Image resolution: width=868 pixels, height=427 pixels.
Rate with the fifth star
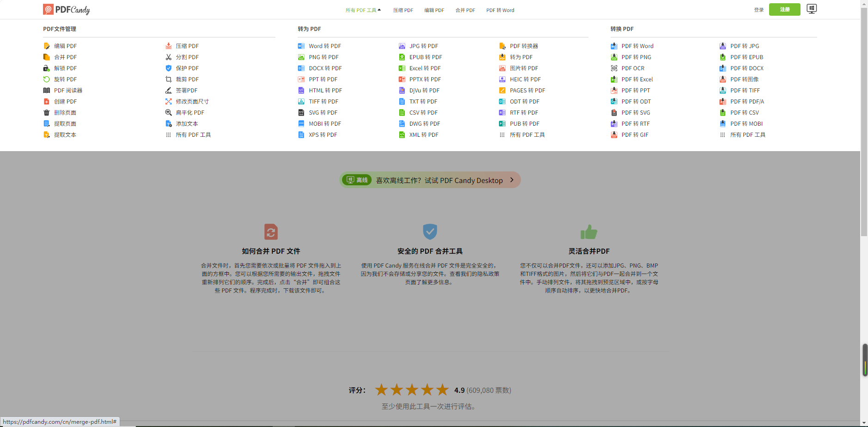pos(442,390)
